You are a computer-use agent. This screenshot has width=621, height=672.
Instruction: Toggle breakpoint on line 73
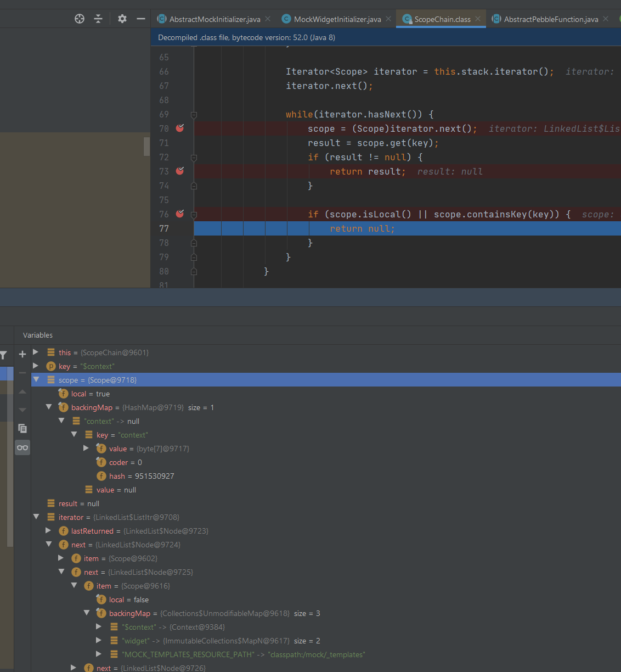point(180,171)
